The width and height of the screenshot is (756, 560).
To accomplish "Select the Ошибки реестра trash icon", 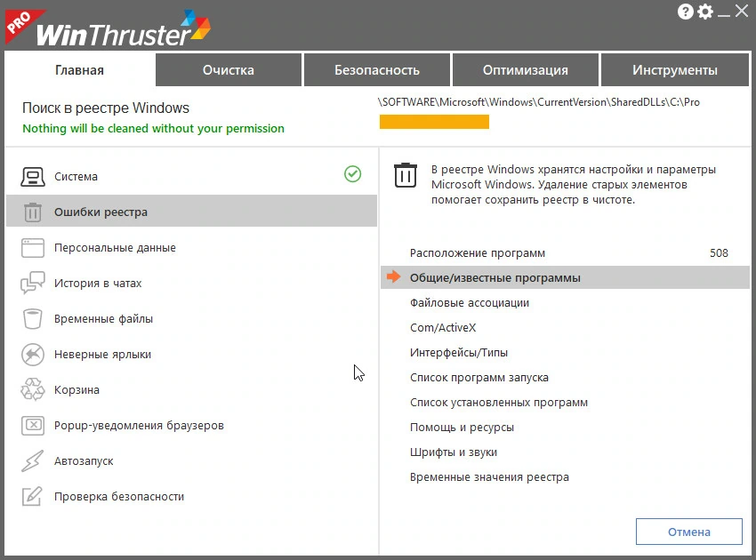I will tap(32, 212).
